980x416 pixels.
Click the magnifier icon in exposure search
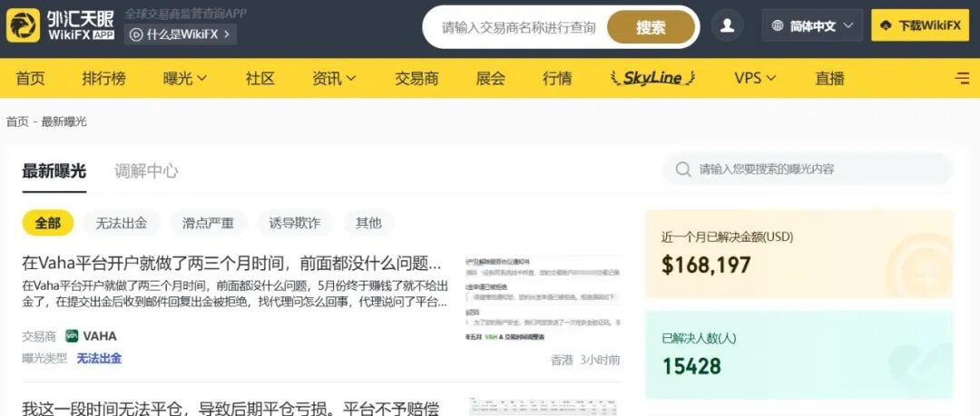(683, 169)
